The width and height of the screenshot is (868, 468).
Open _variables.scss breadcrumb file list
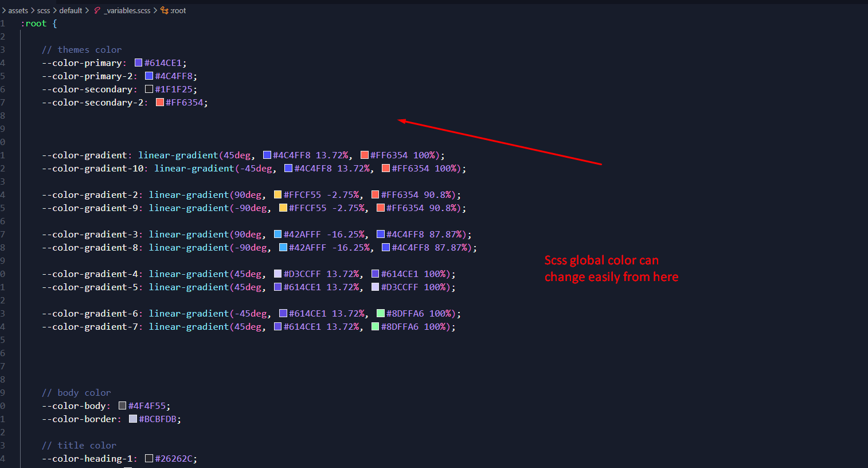(127, 10)
